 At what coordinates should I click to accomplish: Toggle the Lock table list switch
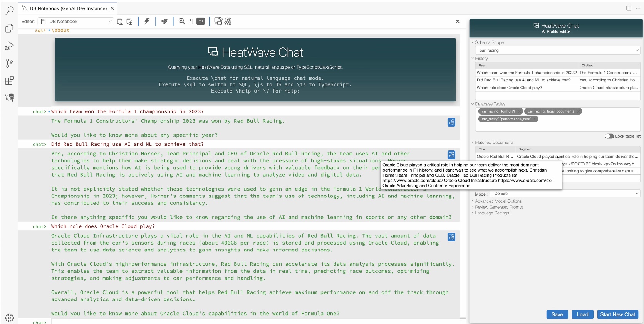(609, 136)
